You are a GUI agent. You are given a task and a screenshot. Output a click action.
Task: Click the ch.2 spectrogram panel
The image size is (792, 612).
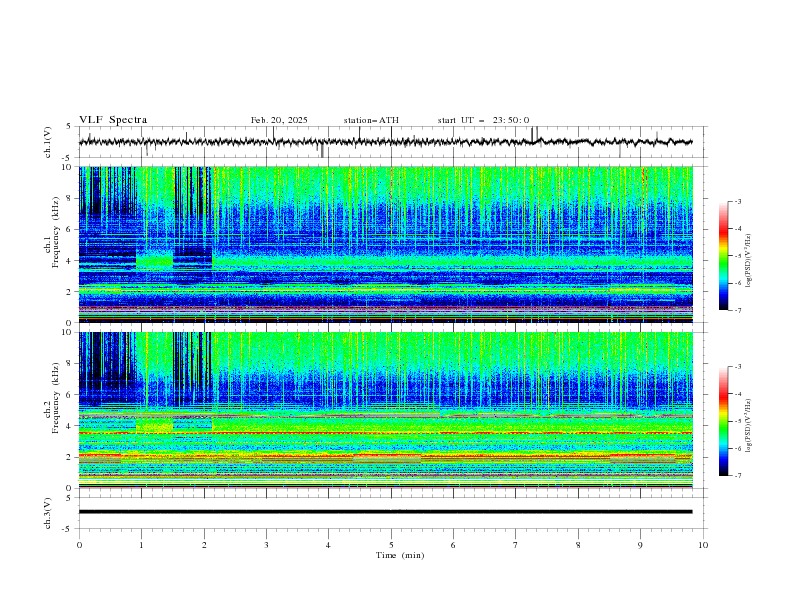coord(386,410)
